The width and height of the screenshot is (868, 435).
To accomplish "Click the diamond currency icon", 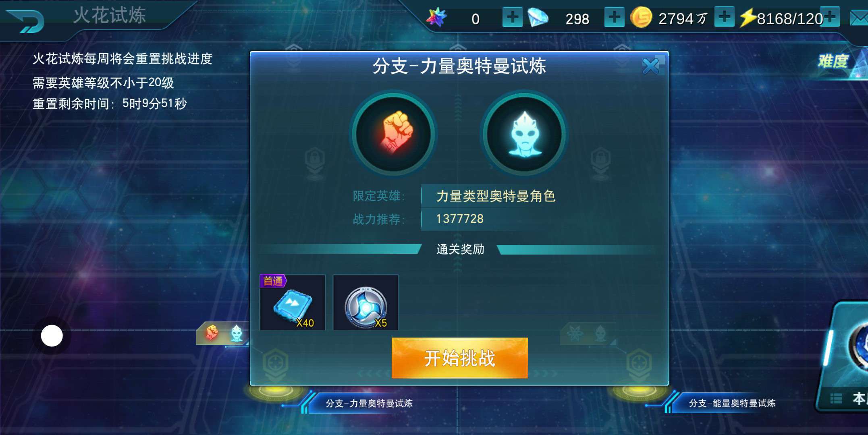I will click(538, 18).
